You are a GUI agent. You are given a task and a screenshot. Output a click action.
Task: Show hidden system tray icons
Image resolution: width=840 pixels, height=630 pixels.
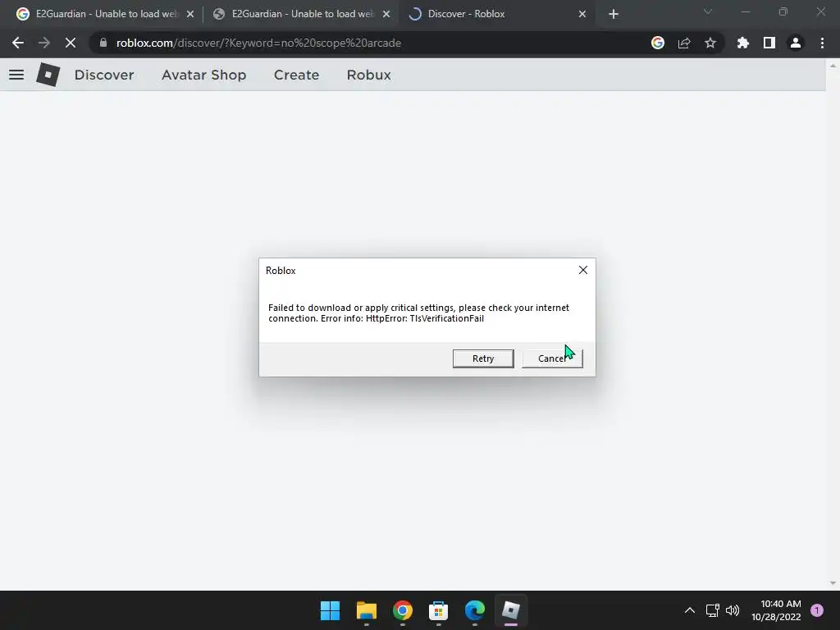point(690,610)
